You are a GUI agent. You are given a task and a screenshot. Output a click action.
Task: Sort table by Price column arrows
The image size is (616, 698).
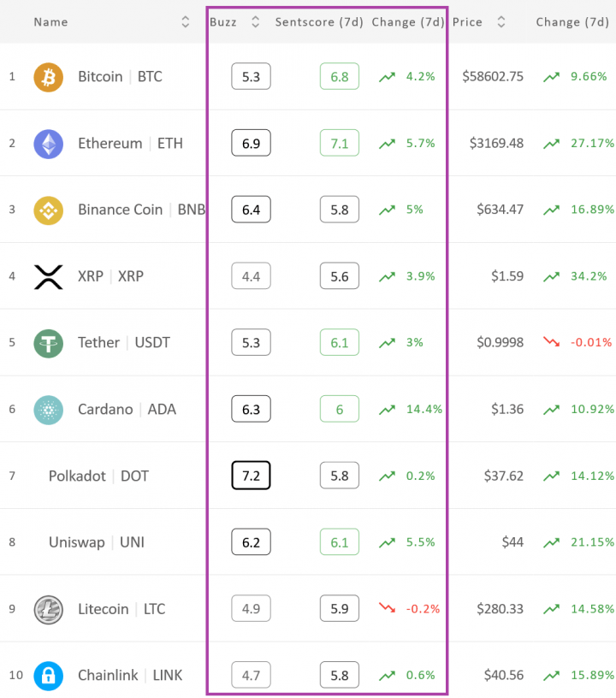click(501, 22)
